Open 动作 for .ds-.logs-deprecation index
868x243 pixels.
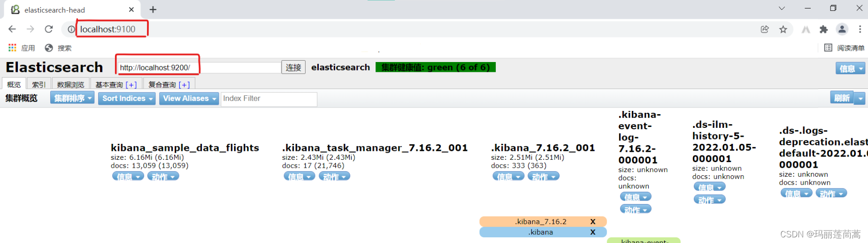831,193
